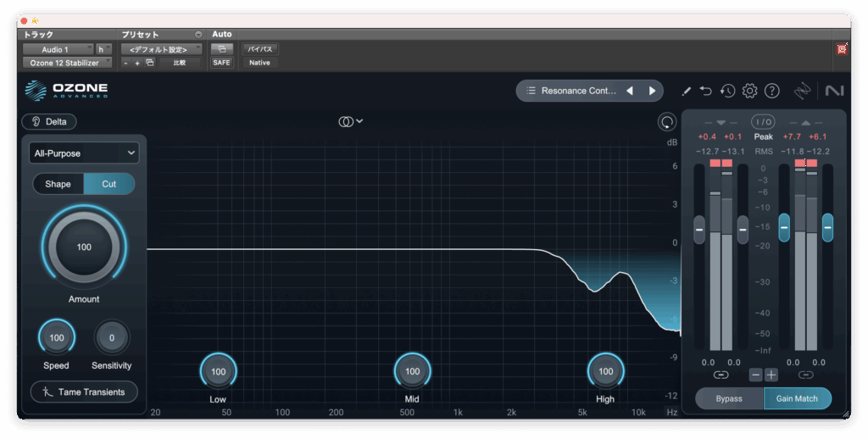The height and width of the screenshot is (439, 868).
Task: Click the input gain link icon
Action: click(721, 375)
